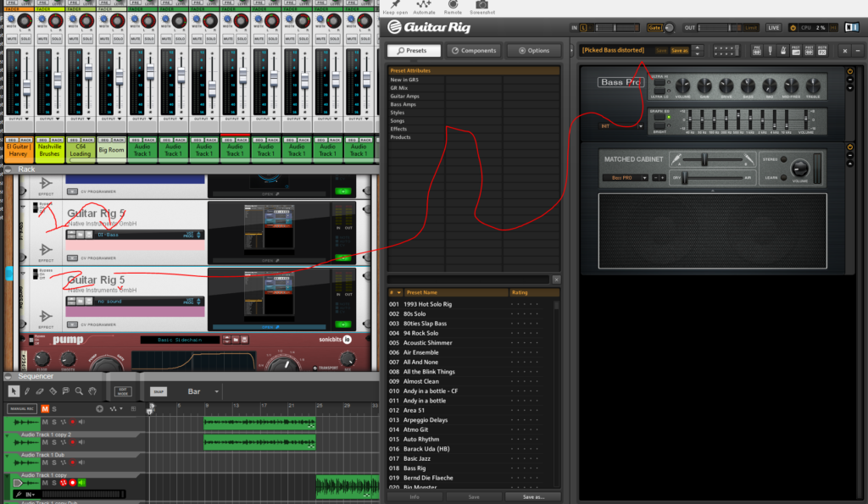Screen dimensions: 868x504
Task: Switch to the Components tab
Action: pyautogui.click(x=474, y=50)
